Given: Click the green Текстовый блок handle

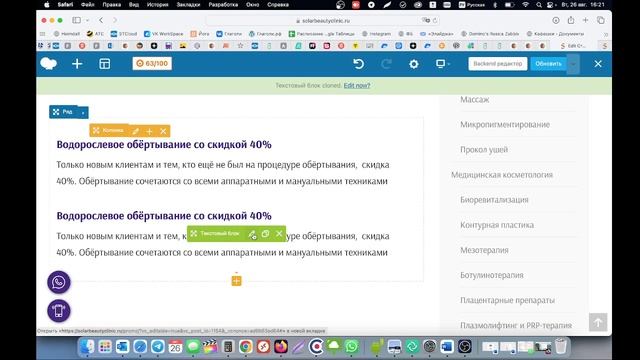Looking at the screenshot, I should [x=216, y=233].
